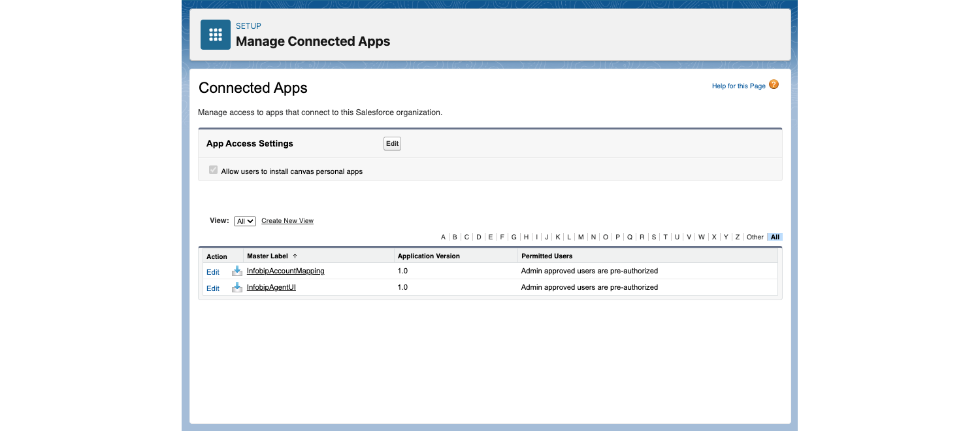Click the App Access Settings section title
The height and width of the screenshot is (431, 980).
(x=250, y=143)
